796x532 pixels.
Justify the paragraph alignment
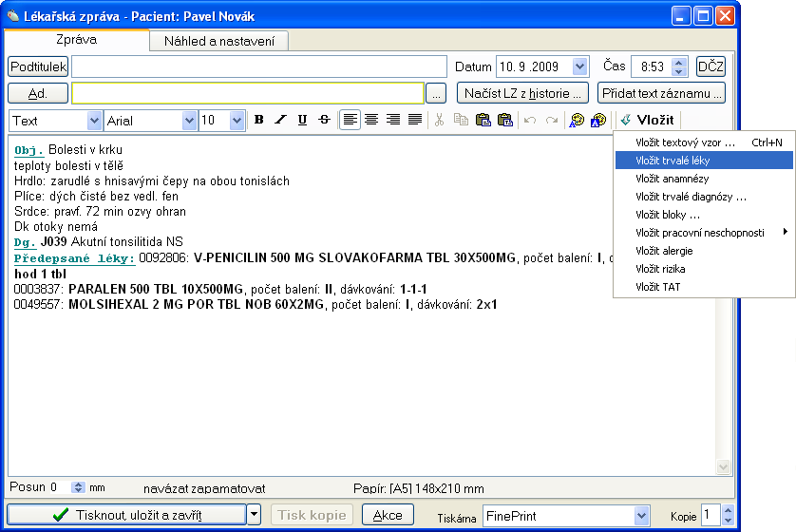point(415,120)
